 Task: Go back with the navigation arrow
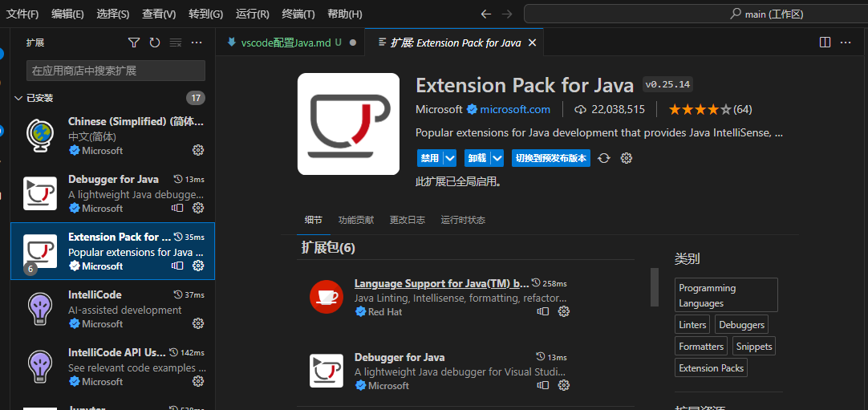click(x=485, y=14)
